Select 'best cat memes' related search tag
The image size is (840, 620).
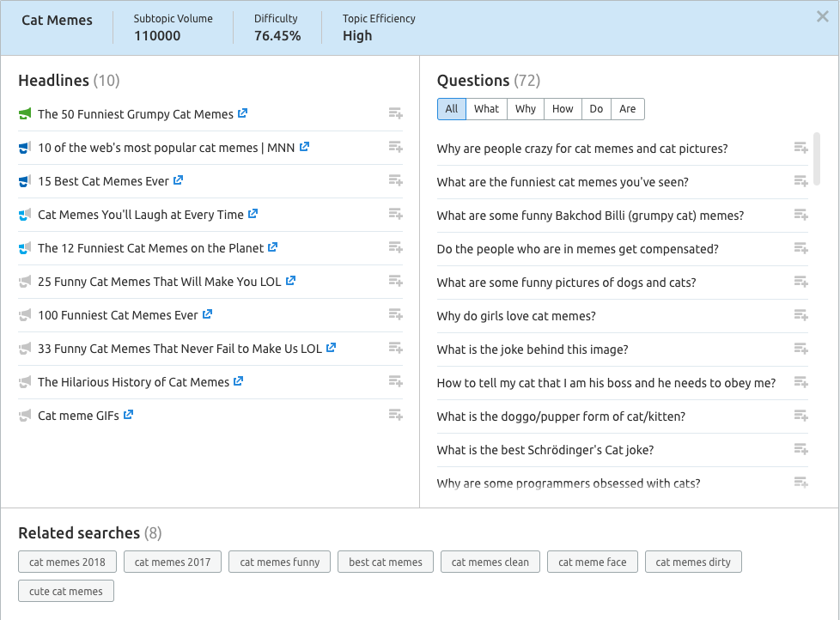(386, 562)
